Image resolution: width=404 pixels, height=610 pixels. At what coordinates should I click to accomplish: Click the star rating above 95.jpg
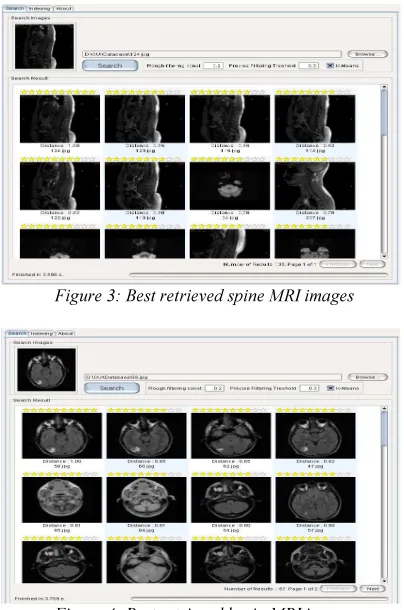(60, 474)
